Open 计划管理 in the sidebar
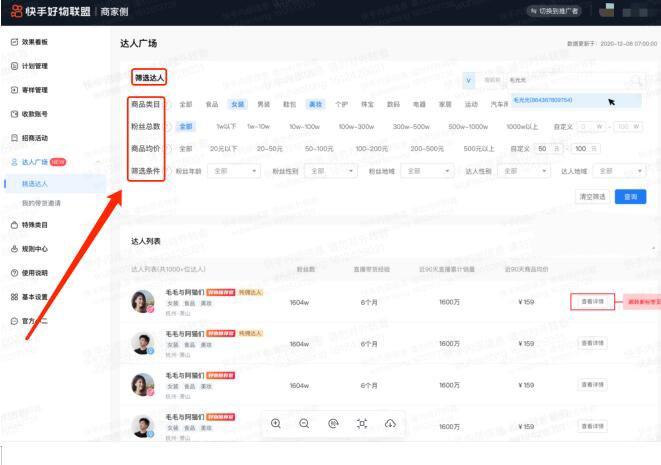The width and height of the screenshot is (661, 465). (x=35, y=66)
